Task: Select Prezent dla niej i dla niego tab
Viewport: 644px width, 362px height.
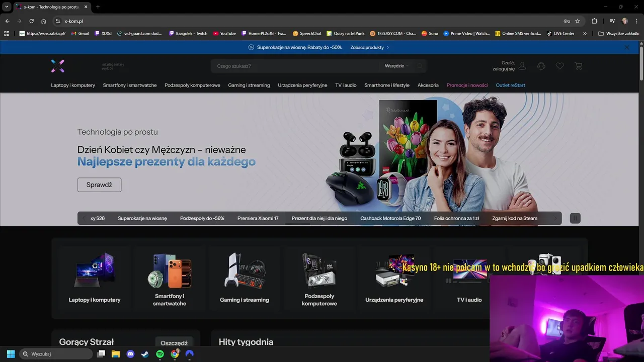Action: (x=319, y=218)
